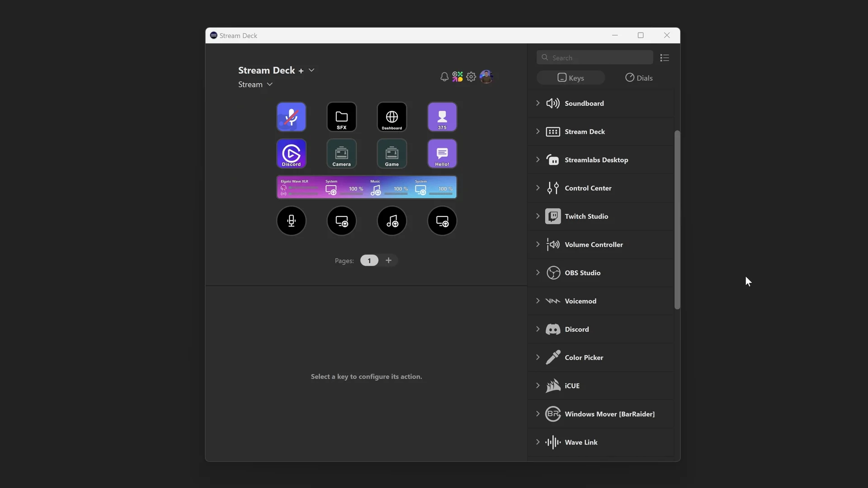
Task: Switch to the Keys tab
Action: pyautogui.click(x=571, y=78)
